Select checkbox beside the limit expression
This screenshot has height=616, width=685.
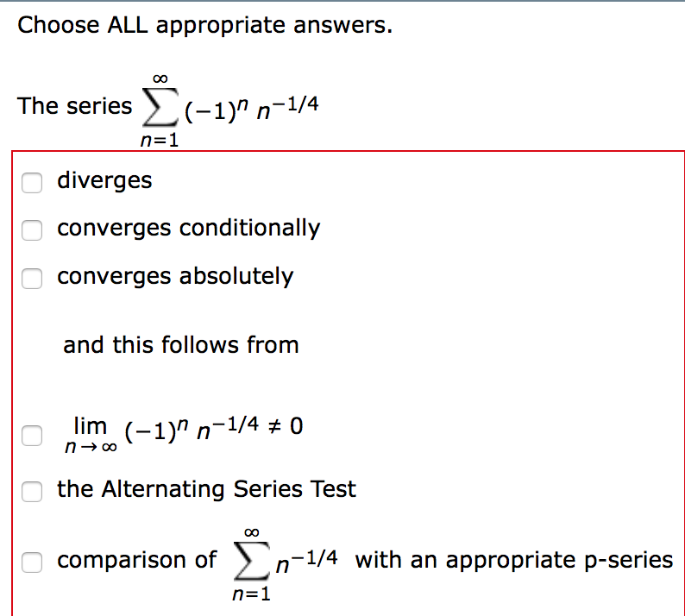click(x=32, y=436)
